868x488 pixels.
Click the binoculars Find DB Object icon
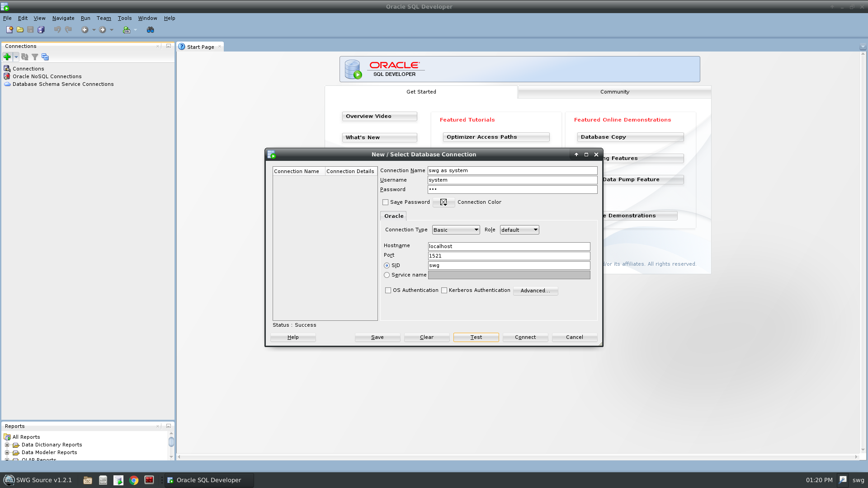click(151, 30)
